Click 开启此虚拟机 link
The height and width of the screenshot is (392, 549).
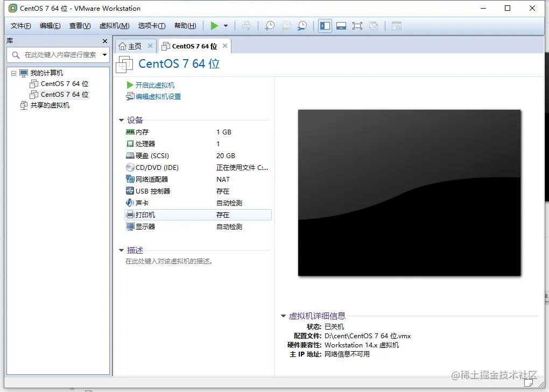(x=155, y=85)
